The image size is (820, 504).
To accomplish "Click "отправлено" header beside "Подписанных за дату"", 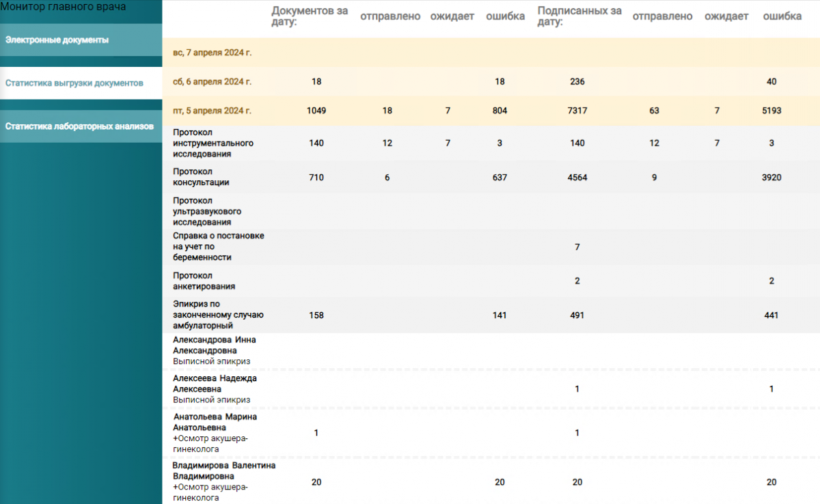I will click(662, 16).
